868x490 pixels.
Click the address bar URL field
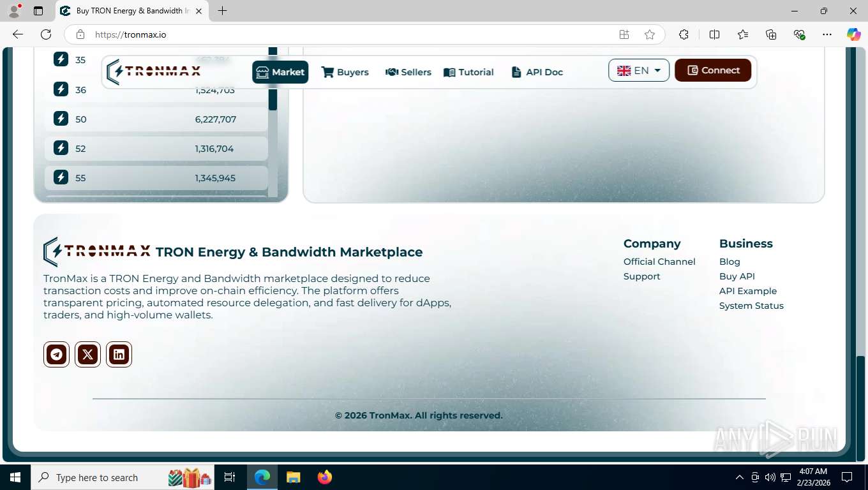coord(351,34)
